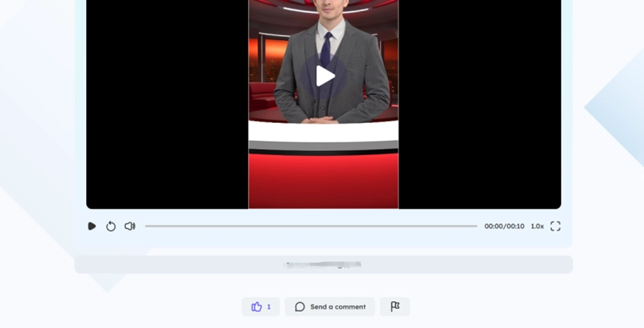
Task: Click the Send a comment button
Action: 330,306
